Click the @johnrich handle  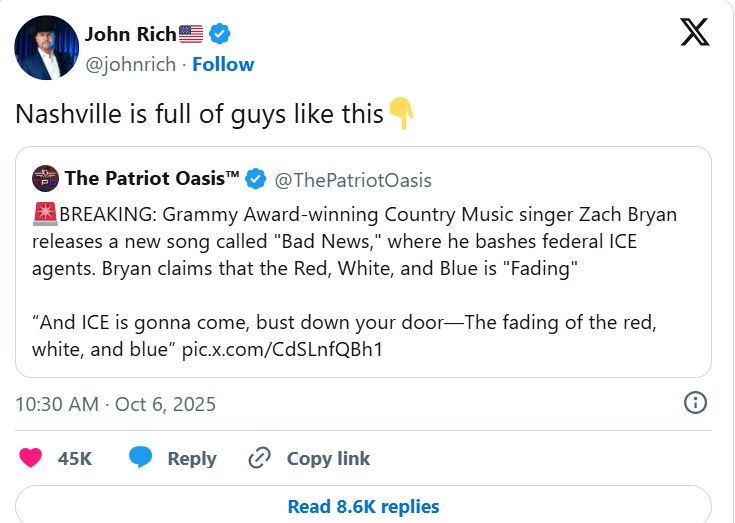click(x=133, y=64)
